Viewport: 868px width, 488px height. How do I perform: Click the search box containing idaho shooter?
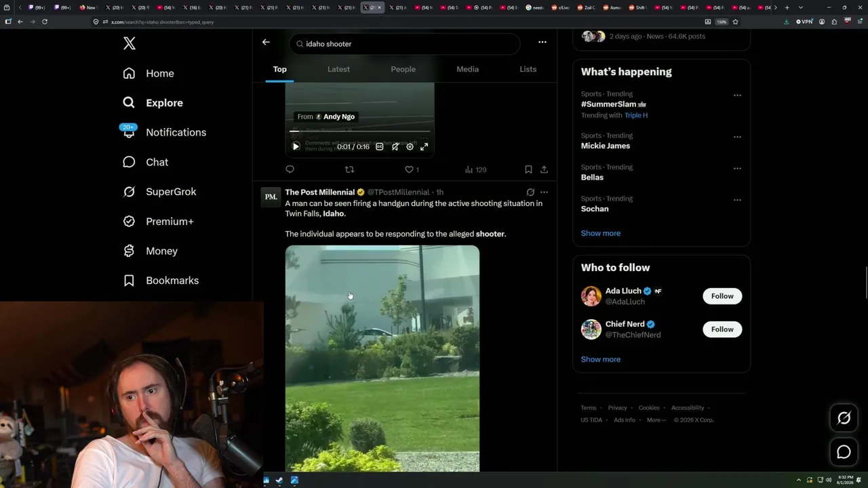point(405,44)
